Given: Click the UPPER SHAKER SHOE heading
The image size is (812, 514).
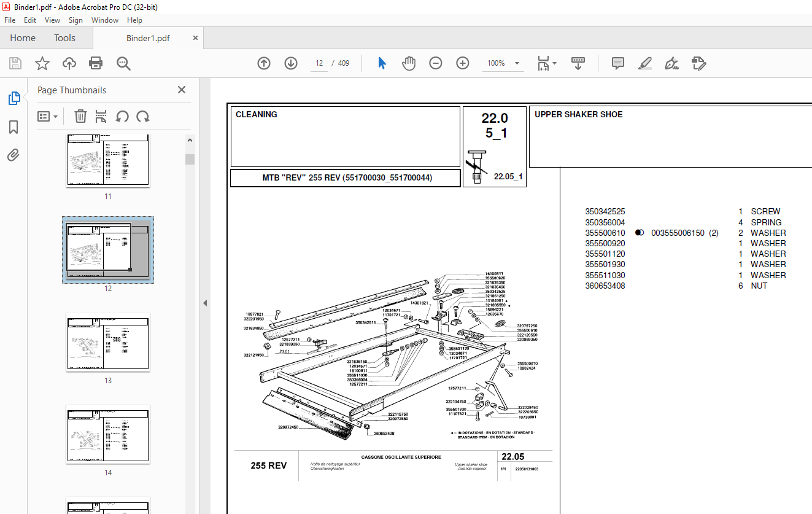Looking at the screenshot, I should (579, 114).
